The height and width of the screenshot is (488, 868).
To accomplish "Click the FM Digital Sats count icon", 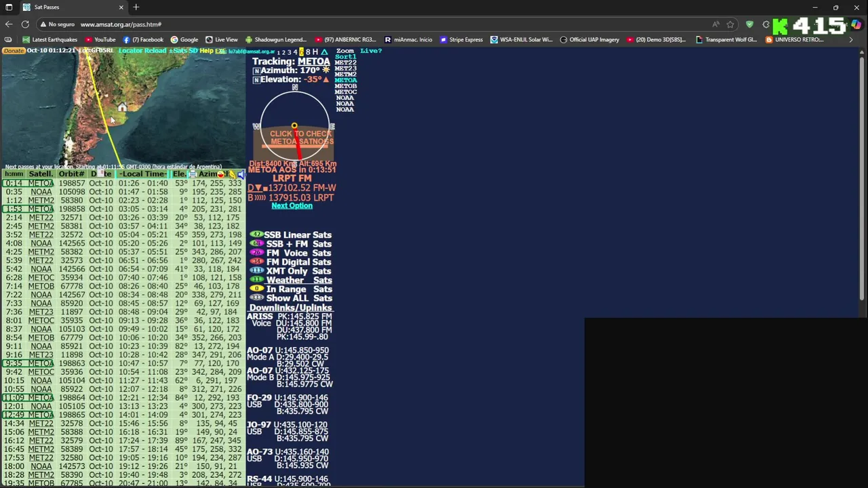I will pos(256,262).
